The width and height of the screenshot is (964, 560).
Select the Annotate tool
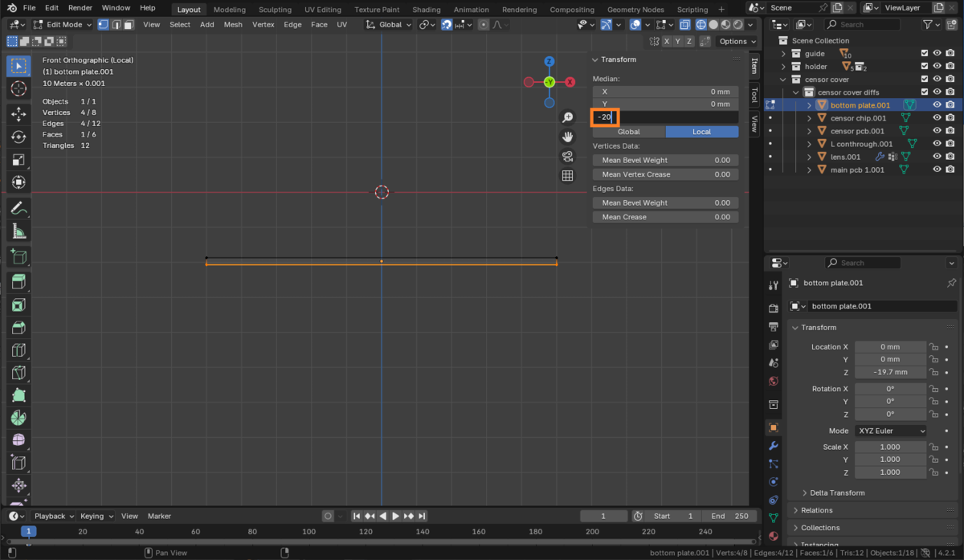[x=19, y=209]
